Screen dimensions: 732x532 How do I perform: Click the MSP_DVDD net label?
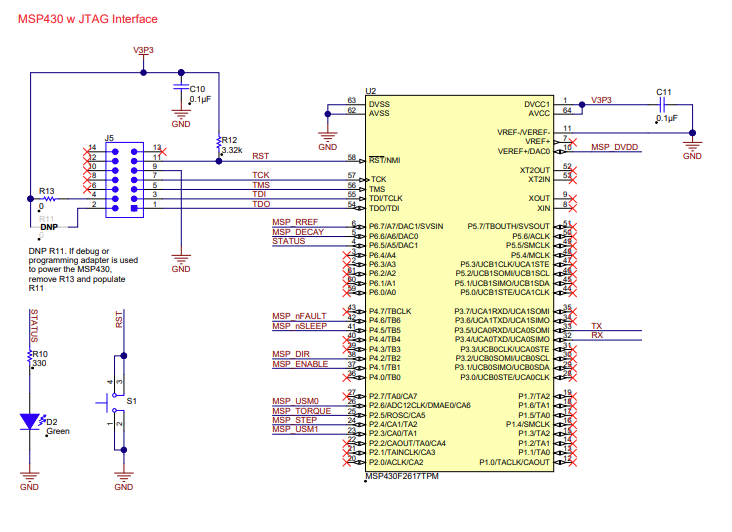coord(614,147)
